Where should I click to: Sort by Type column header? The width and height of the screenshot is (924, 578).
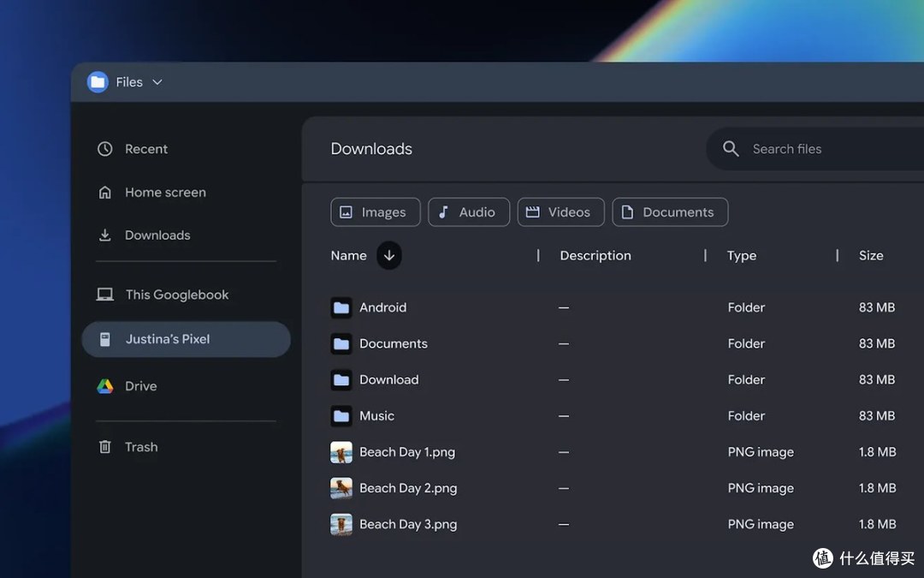741,256
